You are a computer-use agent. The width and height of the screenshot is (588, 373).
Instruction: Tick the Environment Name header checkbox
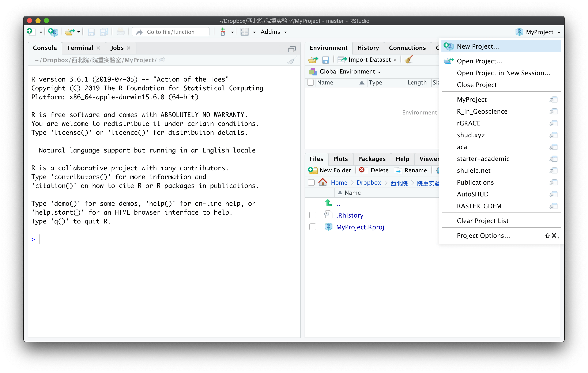pos(310,82)
